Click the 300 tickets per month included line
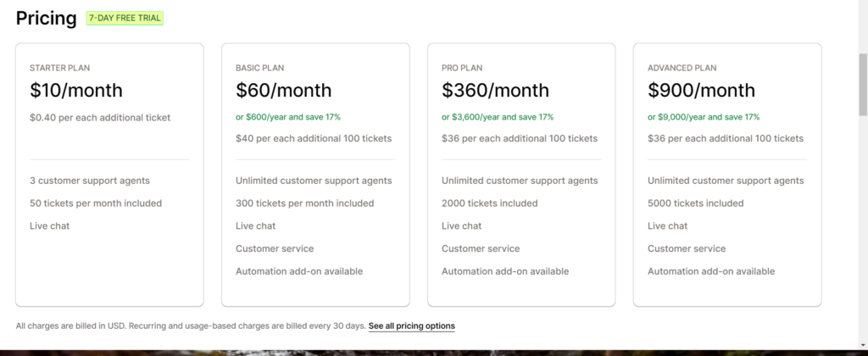Image resolution: width=868 pixels, height=356 pixels. [304, 203]
